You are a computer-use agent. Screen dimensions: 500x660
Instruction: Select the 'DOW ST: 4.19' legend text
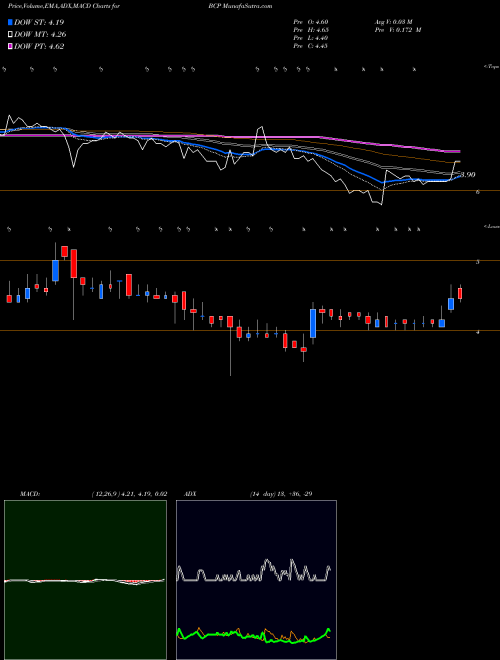39,22
